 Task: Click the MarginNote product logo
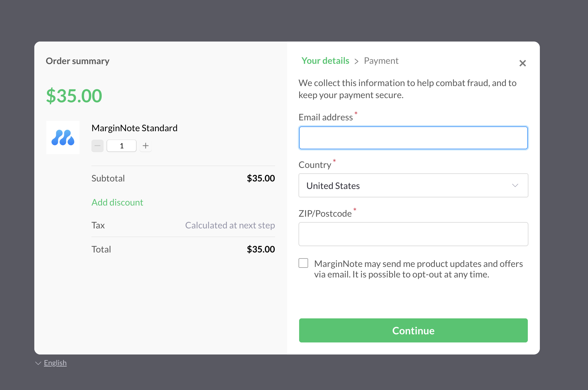click(x=63, y=138)
